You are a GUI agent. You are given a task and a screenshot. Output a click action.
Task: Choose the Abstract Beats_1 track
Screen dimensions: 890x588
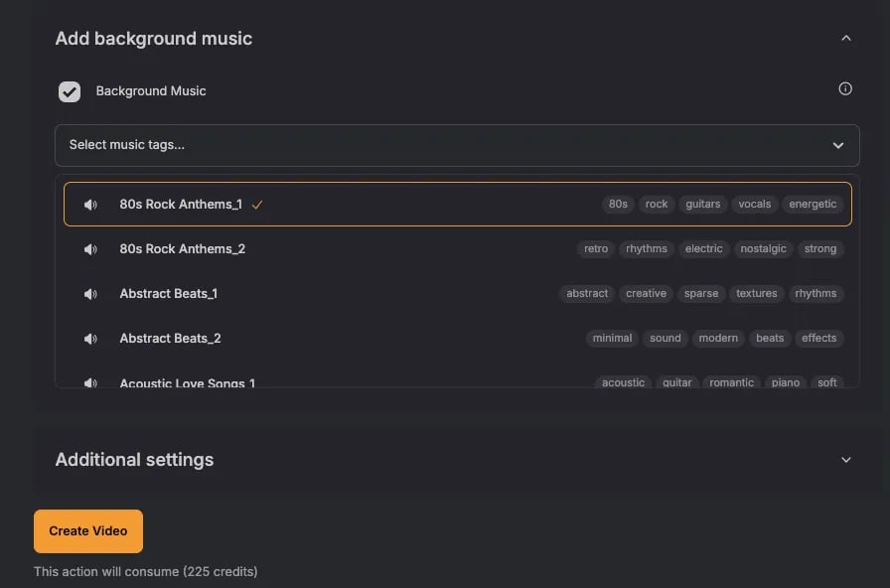[x=169, y=294]
